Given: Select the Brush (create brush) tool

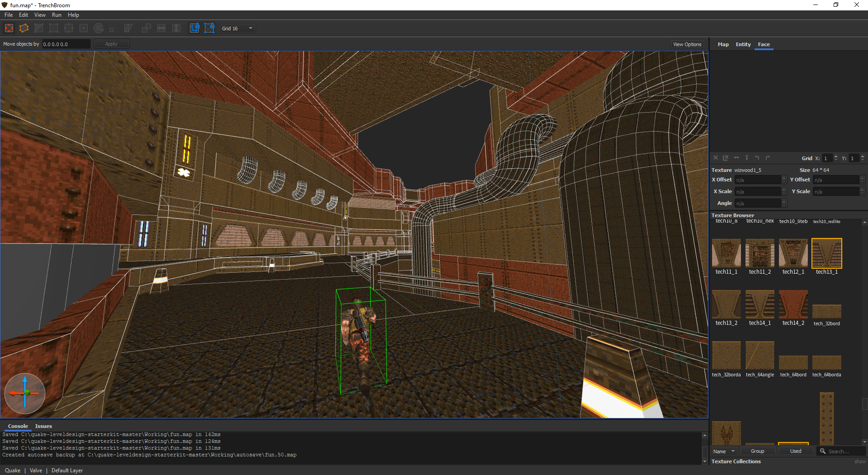Looking at the screenshot, I should pos(9,28).
